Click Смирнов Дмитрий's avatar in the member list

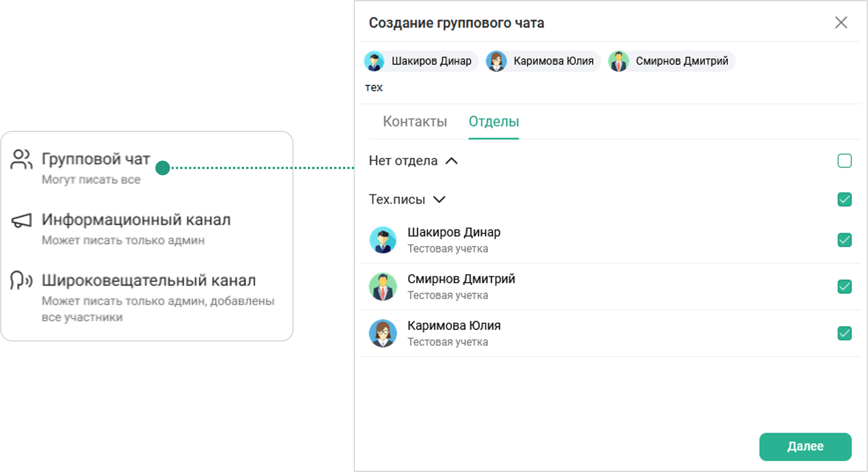pyautogui.click(x=383, y=287)
